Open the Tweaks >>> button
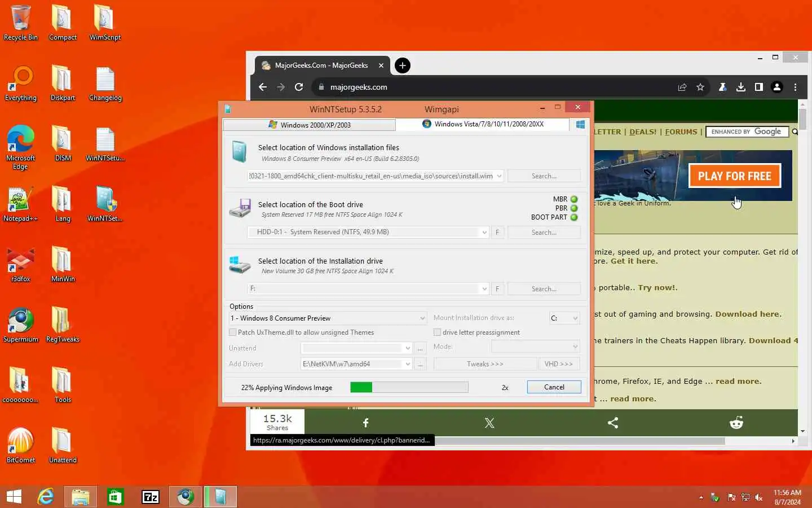The image size is (812, 508). [485, 364]
